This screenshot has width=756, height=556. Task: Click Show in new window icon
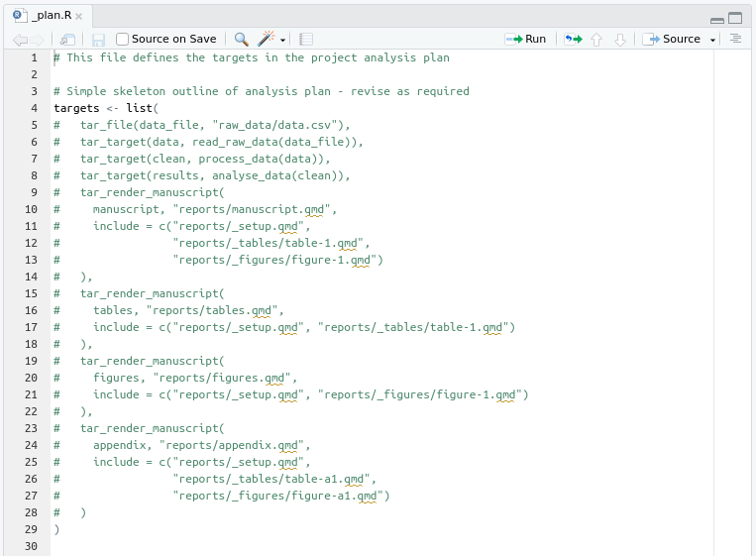[x=67, y=40]
